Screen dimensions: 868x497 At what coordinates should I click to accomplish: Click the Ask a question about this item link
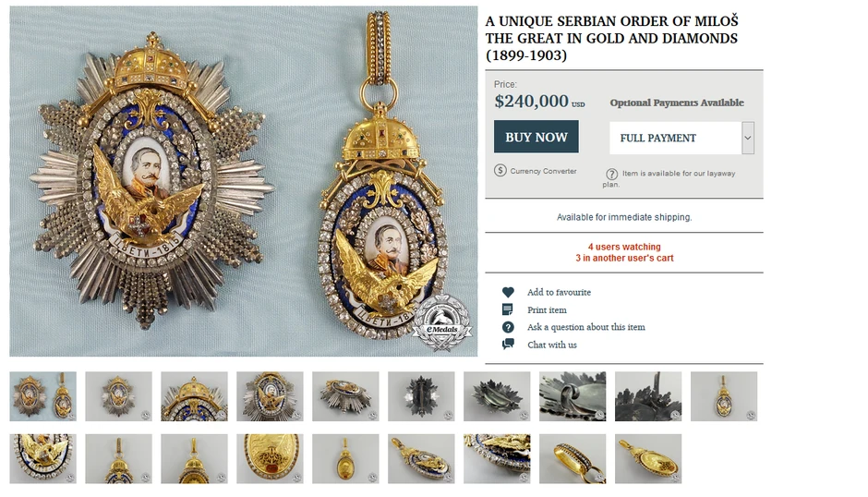(585, 327)
